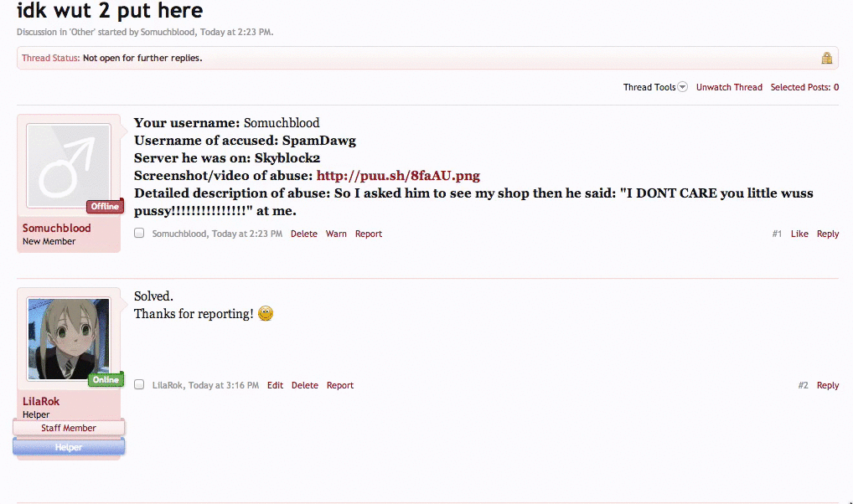Open Somuchblood link in thread starter line
The height and width of the screenshot is (504, 853).
[x=168, y=32]
